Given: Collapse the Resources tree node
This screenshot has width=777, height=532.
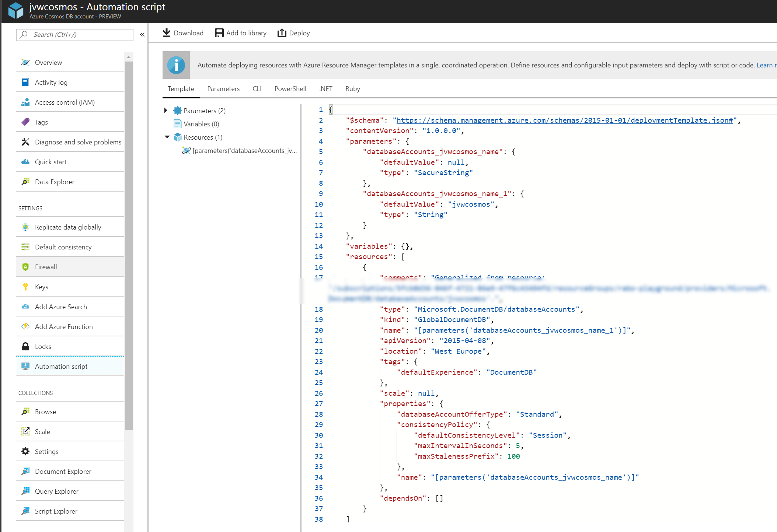Looking at the screenshot, I should coord(167,137).
